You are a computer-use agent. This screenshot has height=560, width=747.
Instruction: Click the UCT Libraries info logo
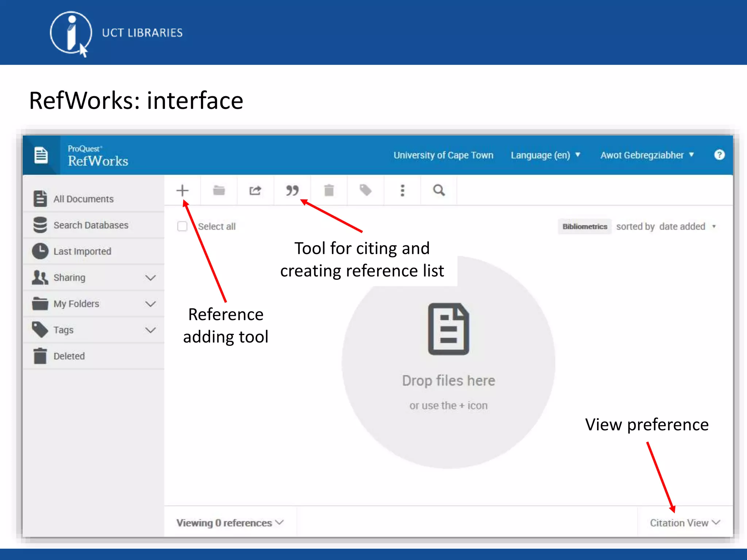tap(71, 34)
